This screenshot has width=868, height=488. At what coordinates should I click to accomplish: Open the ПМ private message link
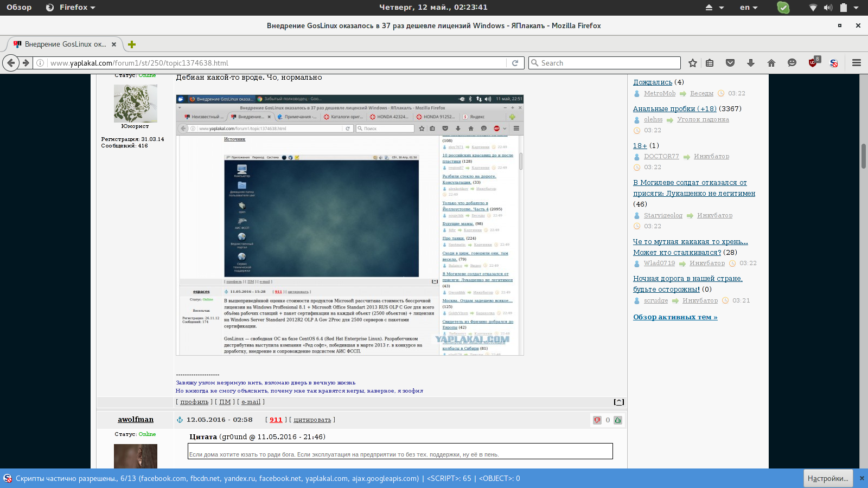(x=225, y=402)
